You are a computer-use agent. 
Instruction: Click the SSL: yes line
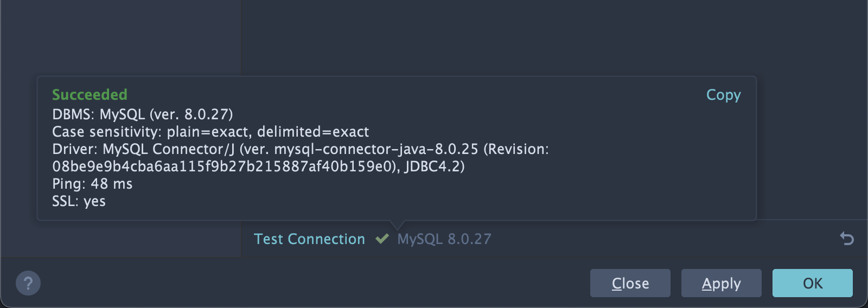[x=79, y=201]
